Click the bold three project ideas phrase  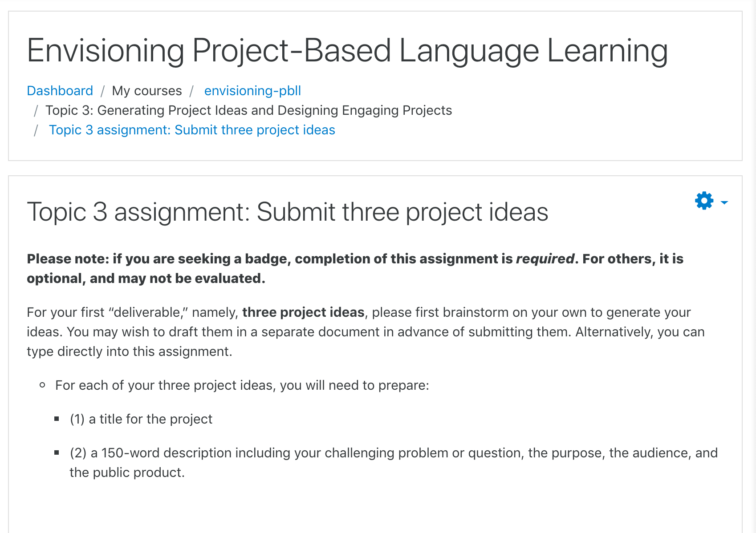tap(303, 312)
